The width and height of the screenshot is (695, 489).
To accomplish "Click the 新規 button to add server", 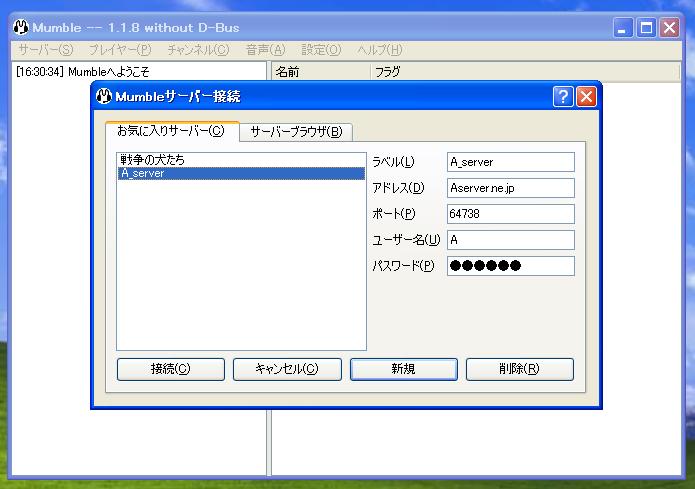I will (403, 369).
